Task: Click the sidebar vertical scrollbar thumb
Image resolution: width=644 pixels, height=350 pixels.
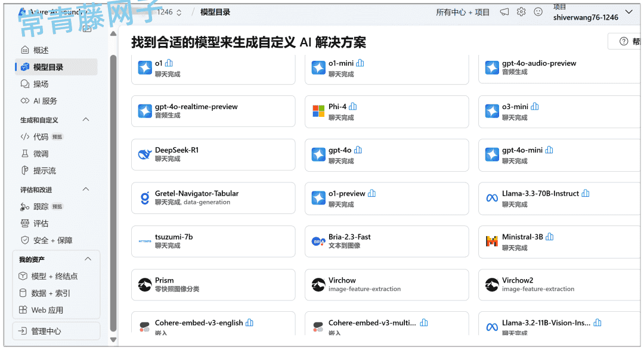Action: [x=113, y=193]
